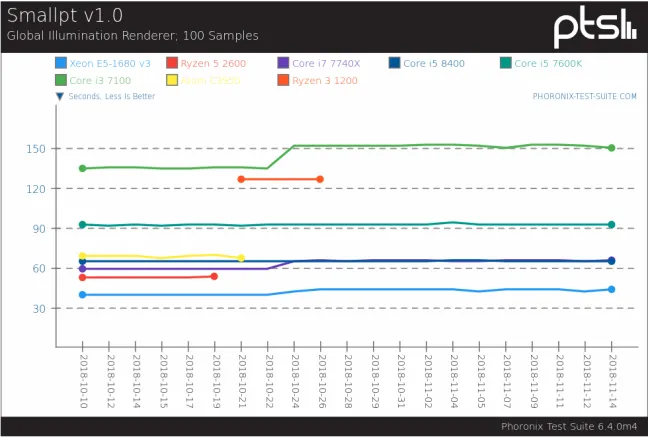Click the Ryzen 3 1200 first data point
The image size is (650, 437).
pos(241,179)
